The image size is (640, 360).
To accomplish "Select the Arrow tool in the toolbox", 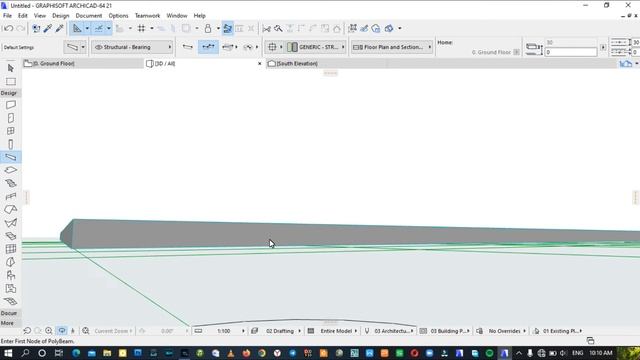I will point(11,68).
